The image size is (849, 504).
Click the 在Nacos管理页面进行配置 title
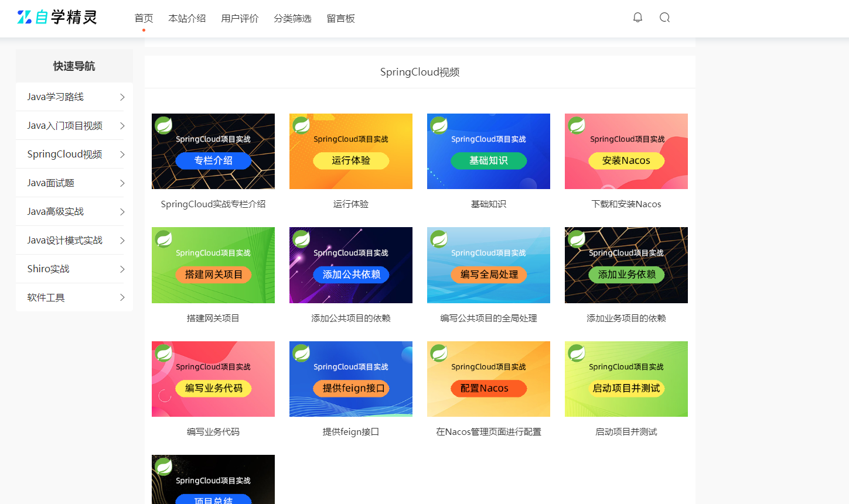tap(489, 432)
